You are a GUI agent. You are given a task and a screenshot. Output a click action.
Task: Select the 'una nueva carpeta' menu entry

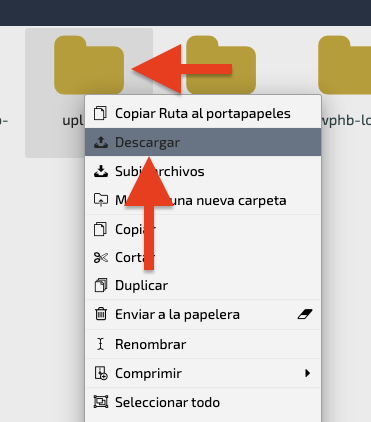pyautogui.click(x=203, y=200)
